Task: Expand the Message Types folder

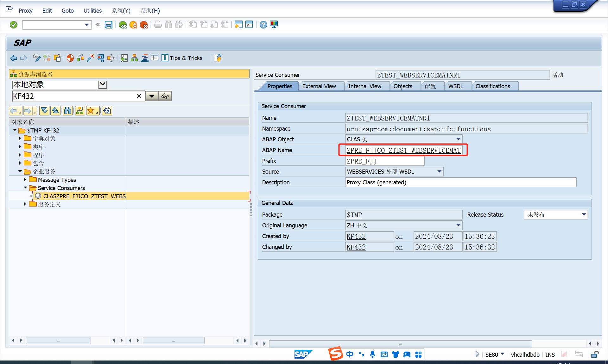Action: 25,180
